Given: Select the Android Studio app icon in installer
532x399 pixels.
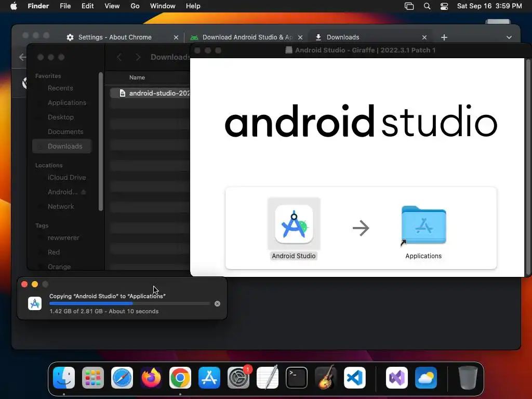Looking at the screenshot, I should pyautogui.click(x=294, y=224).
